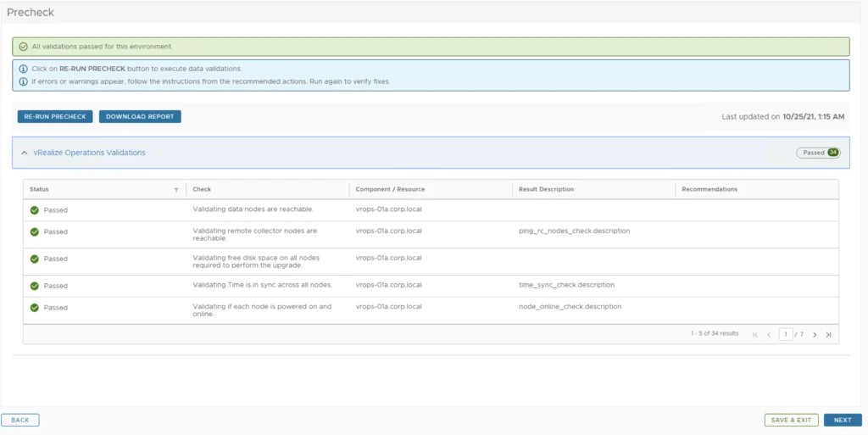Screen dimensions: 868x435
Task: Click the Recommendations column header
Action: point(709,189)
